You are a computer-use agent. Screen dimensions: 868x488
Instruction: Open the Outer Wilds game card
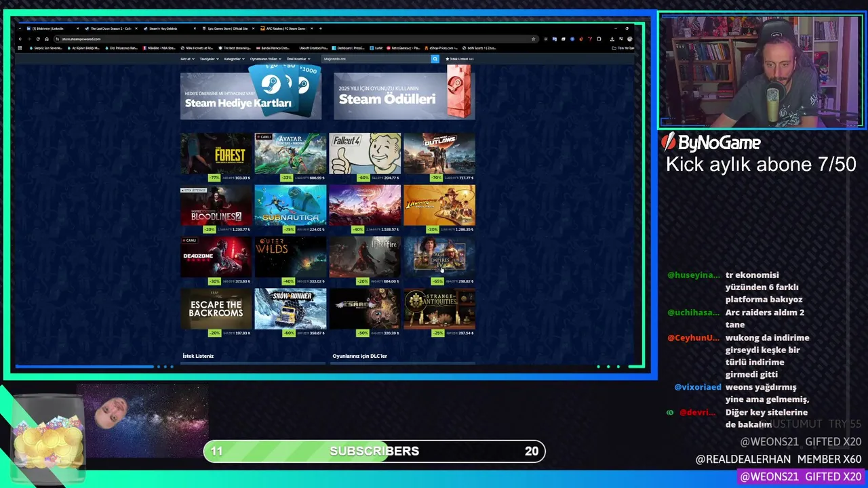pos(290,260)
